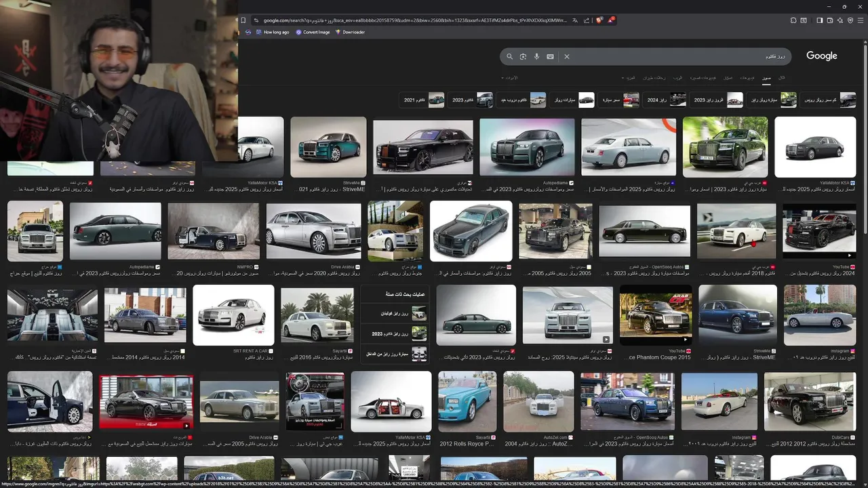
Task: Start voice search with the microphone icon
Action: click(x=536, y=57)
